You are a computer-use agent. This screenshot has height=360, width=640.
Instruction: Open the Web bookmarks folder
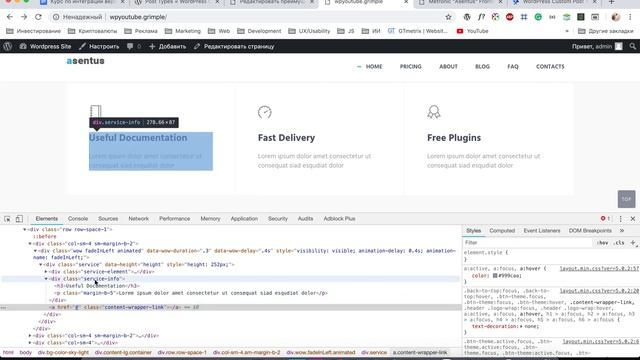coord(219,31)
